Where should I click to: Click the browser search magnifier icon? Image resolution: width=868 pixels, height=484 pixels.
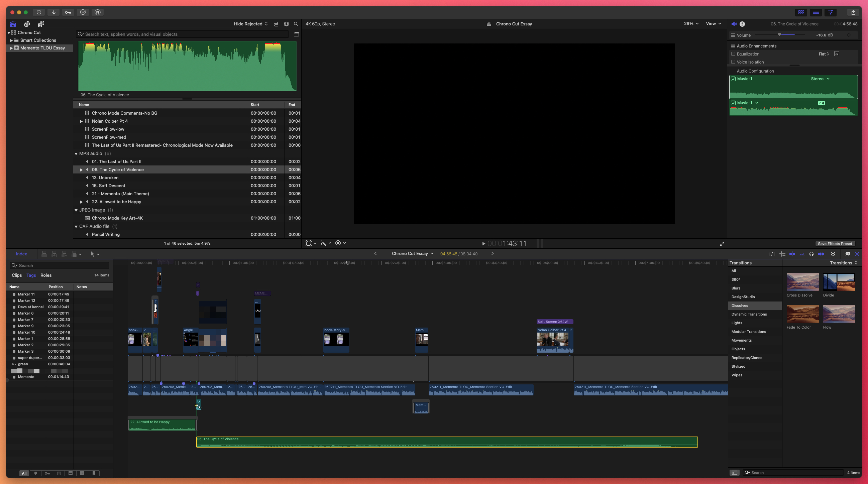pos(296,24)
